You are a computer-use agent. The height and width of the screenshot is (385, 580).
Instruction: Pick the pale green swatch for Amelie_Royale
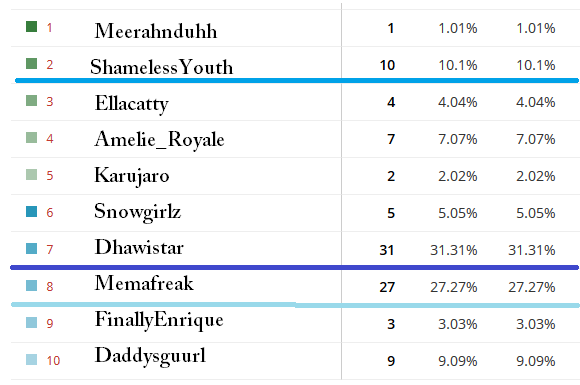tap(31, 138)
